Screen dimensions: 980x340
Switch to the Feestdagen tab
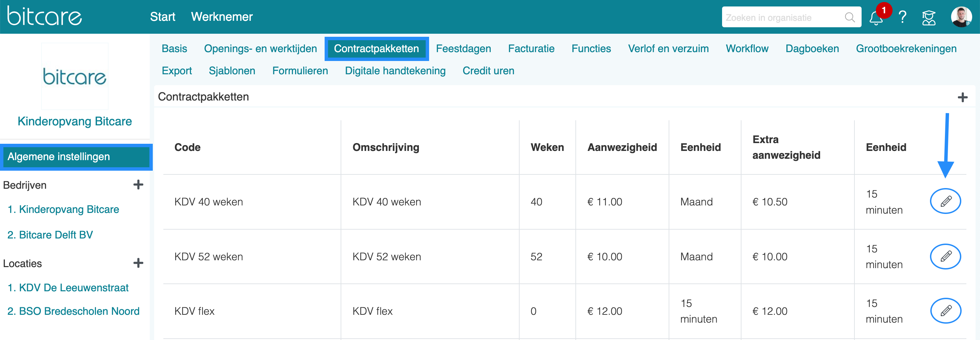[x=463, y=49]
